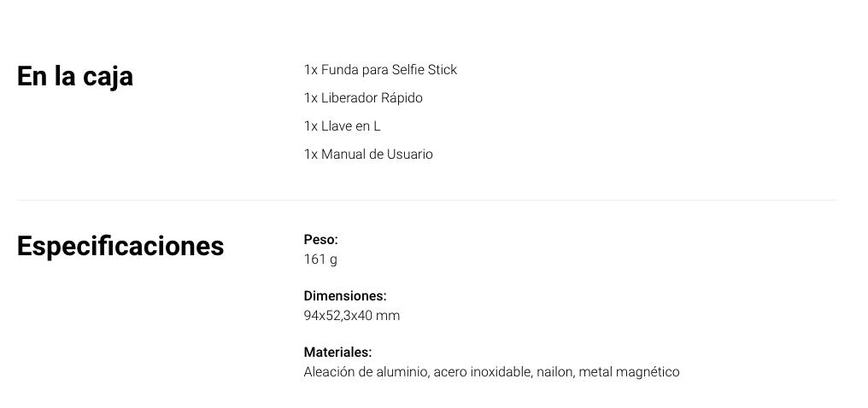The width and height of the screenshot is (868, 408).
Task: Select the "metal magnético" text
Action: pos(629,372)
